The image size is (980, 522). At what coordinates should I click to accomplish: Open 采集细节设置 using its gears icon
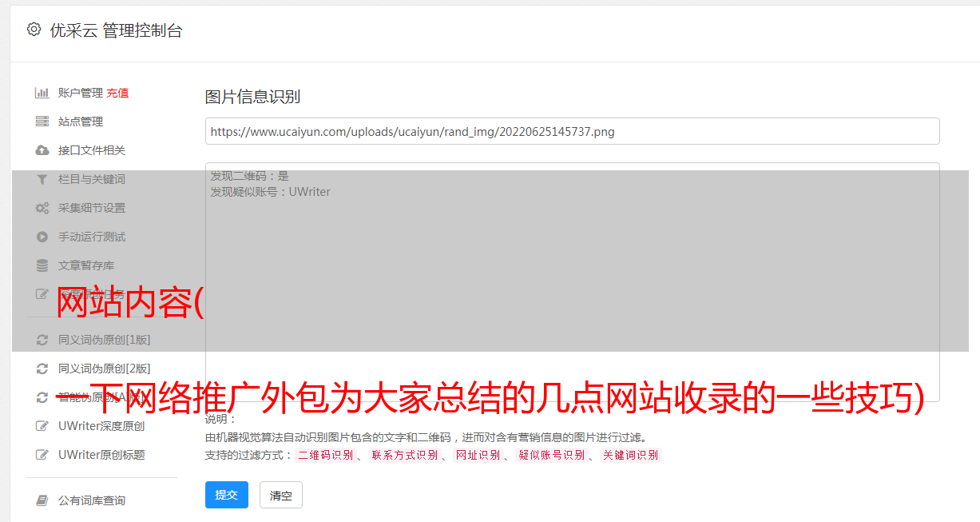click(x=42, y=208)
